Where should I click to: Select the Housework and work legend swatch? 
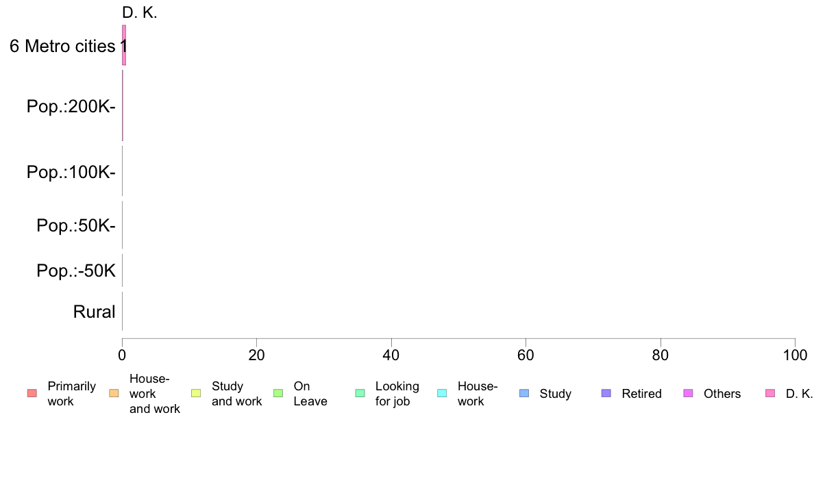point(114,394)
